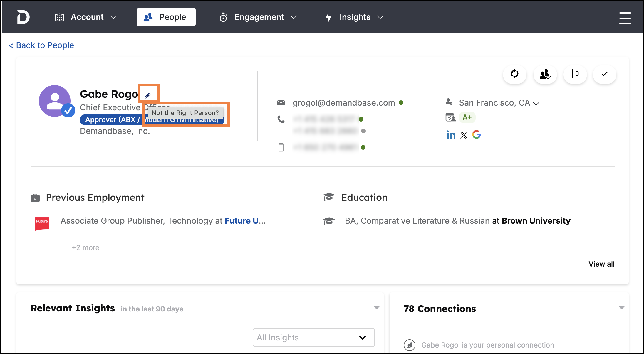Click the email envelope icon
The image size is (644, 354).
click(281, 103)
